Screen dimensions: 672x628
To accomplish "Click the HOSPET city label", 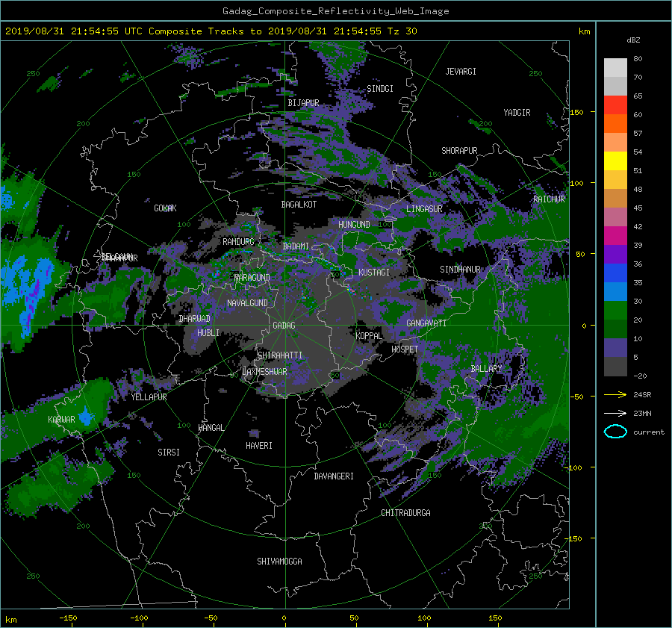I will coord(405,349).
